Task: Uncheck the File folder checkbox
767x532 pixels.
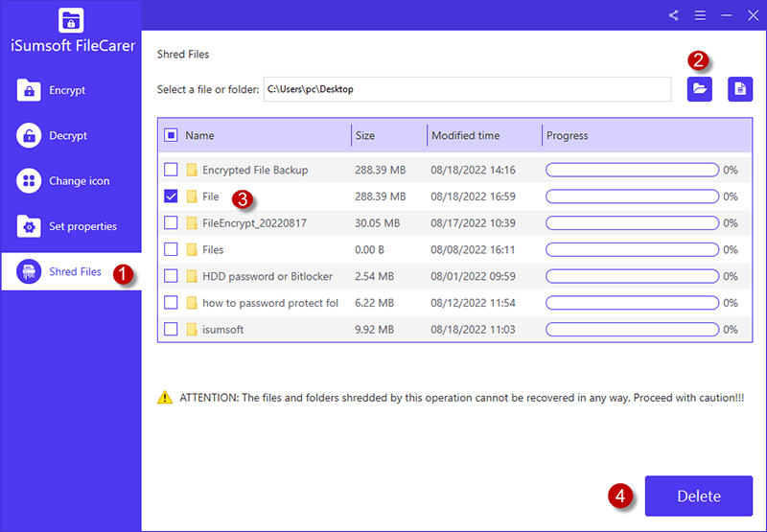Action: click(x=171, y=197)
